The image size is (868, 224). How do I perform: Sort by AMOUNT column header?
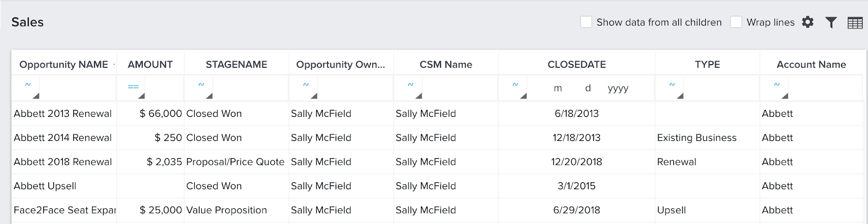tap(150, 65)
